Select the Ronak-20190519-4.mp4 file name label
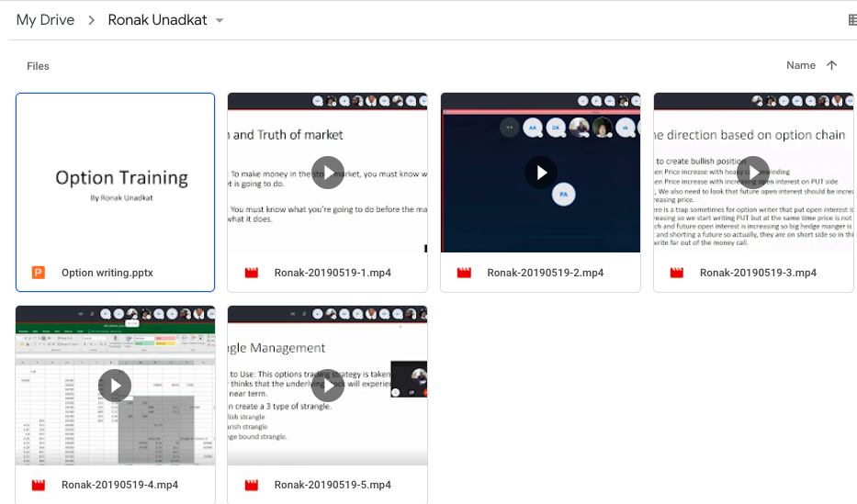This screenshot has height=504, width=857. point(119,485)
